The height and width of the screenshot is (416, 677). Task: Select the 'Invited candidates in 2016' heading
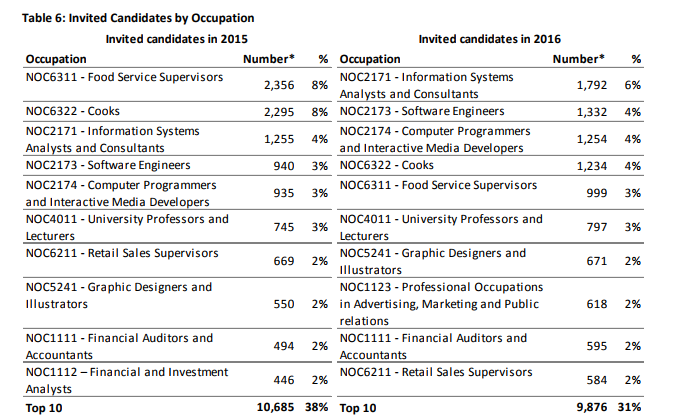coord(490,39)
